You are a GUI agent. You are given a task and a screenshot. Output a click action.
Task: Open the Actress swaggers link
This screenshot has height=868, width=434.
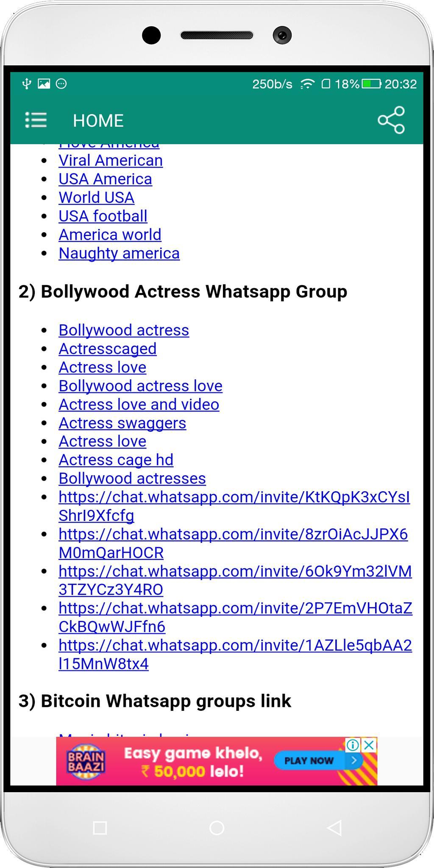[122, 423]
